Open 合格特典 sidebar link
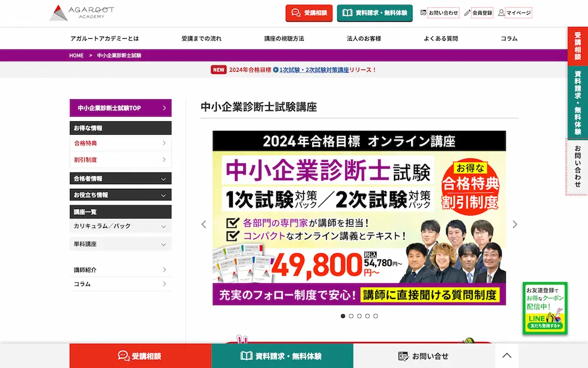 [x=121, y=143]
